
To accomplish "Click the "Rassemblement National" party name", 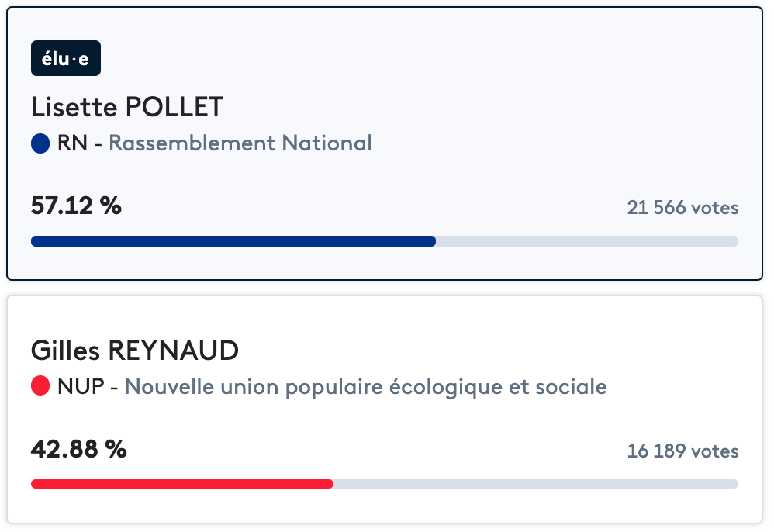I will pyautogui.click(x=240, y=143).
